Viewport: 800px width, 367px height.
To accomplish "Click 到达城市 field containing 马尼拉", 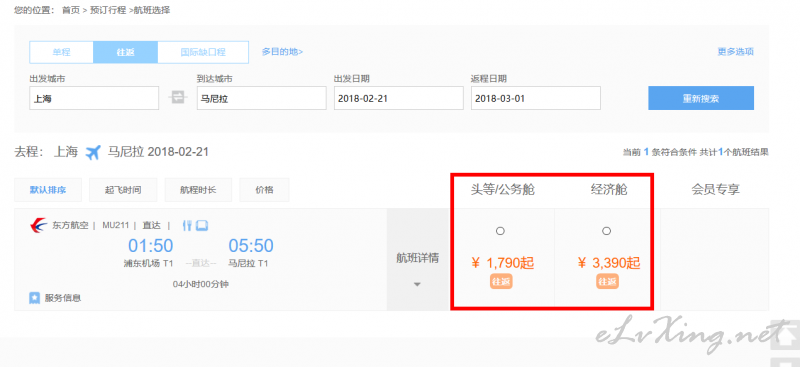I will point(262,98).
